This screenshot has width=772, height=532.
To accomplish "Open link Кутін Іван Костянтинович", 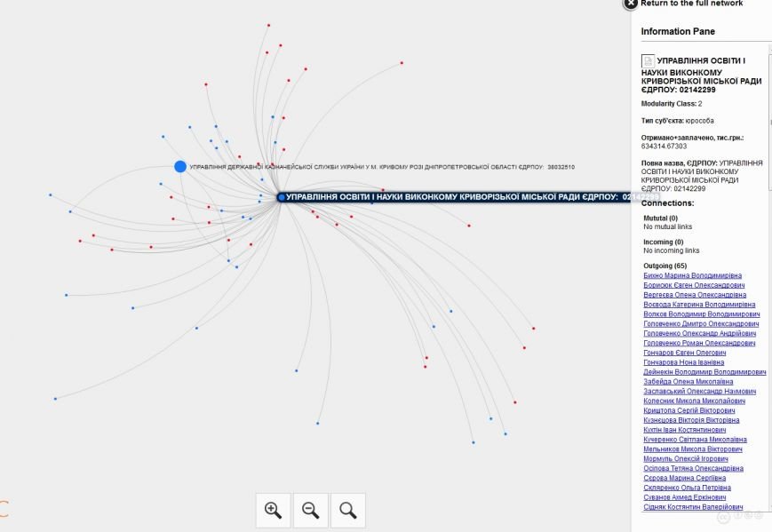I will (684, 430).
